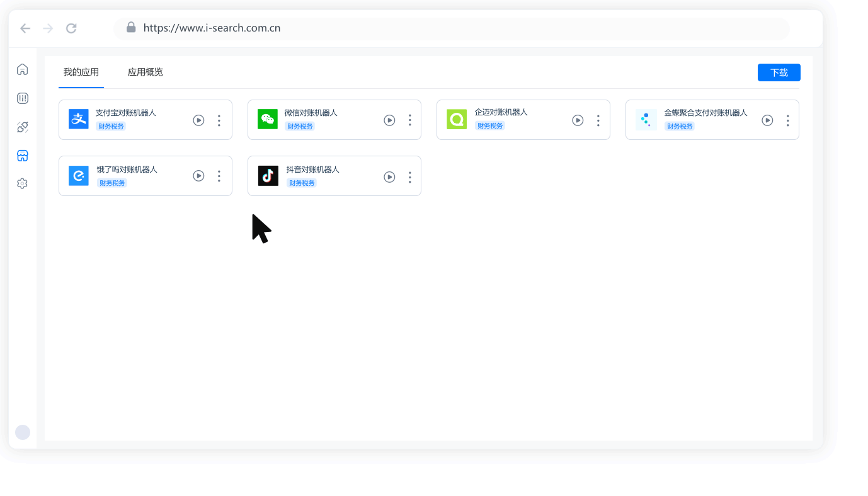The width and height of the screenshot is (868, 496).
Task: Select the 我的应用 tab
Action: (81, 72)
